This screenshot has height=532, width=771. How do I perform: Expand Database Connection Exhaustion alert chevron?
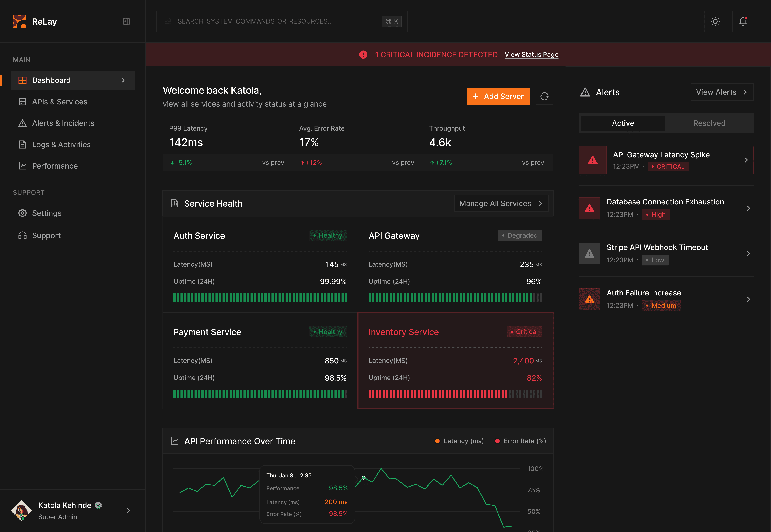tap(748, 208)
